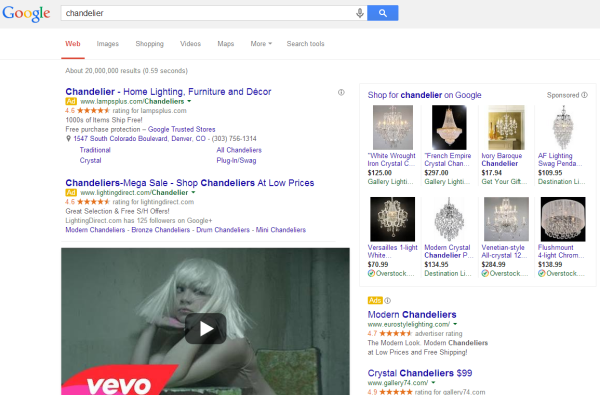Click the $134.95 Modern Crystal price

[x=436, y=264]
